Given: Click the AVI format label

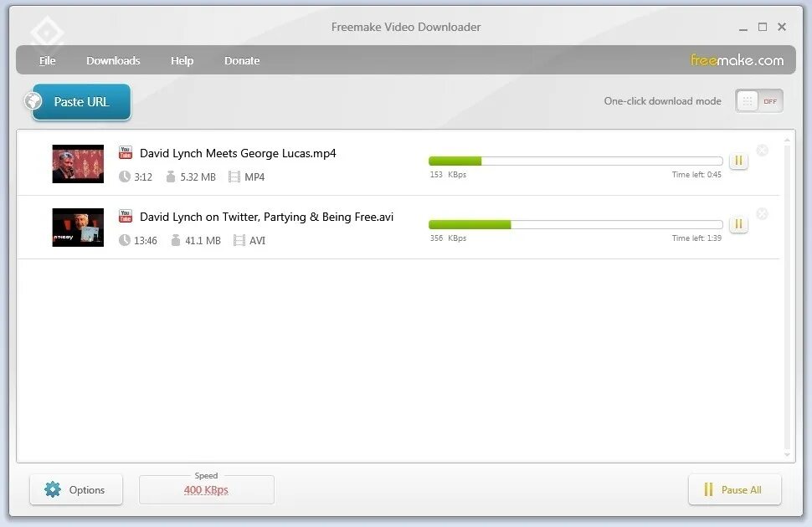Looking at the screenshot, I should coord(257,240).
